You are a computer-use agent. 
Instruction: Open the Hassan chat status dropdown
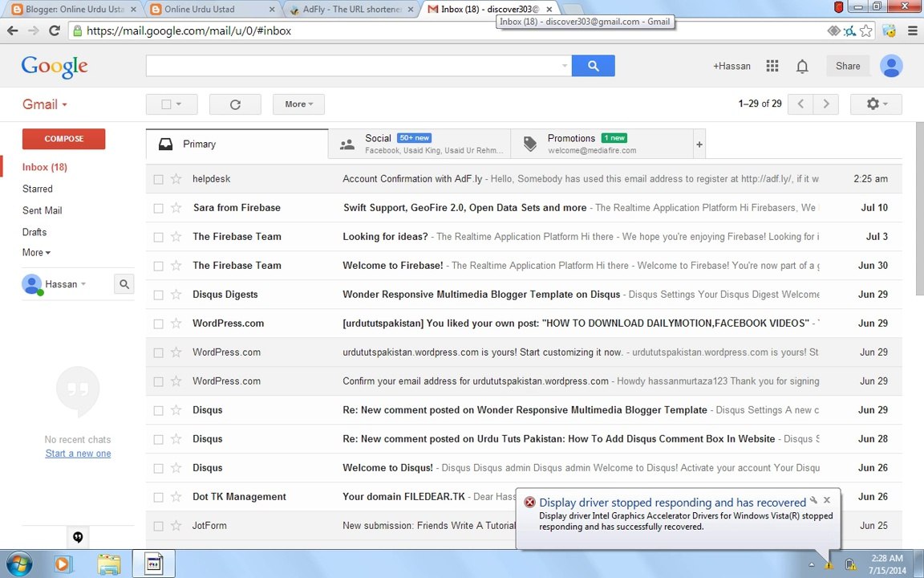(x=83, y=284)
